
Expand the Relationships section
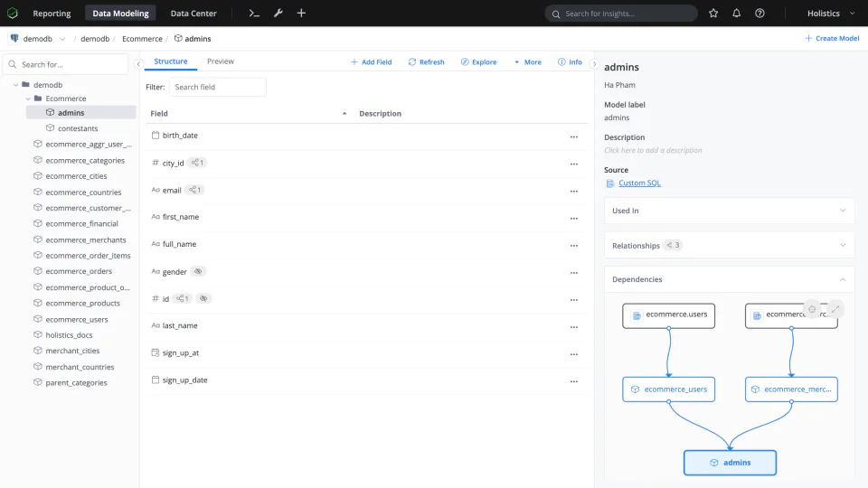[x=729, y=245]
